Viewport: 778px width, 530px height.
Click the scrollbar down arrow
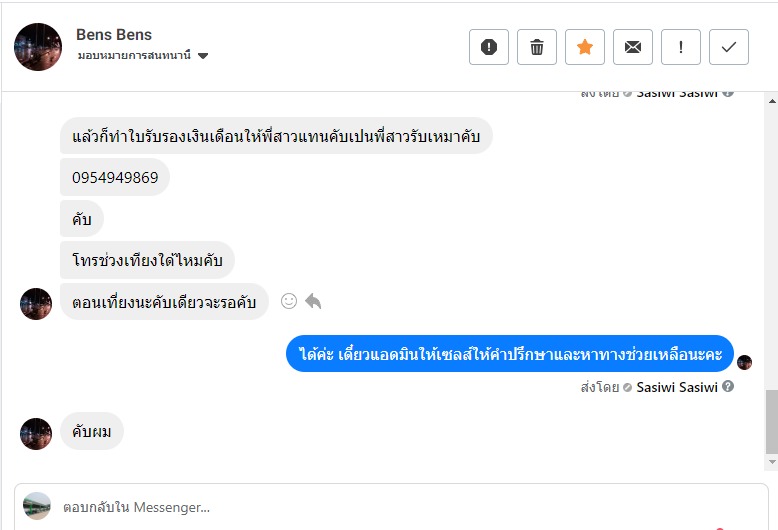click(771, 462)
